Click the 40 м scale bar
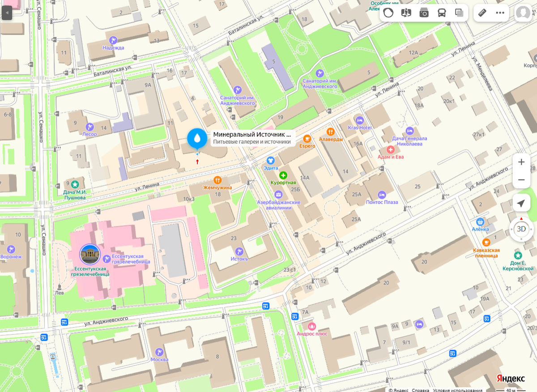This screenshot has width=537, height=392. point(510,389)
